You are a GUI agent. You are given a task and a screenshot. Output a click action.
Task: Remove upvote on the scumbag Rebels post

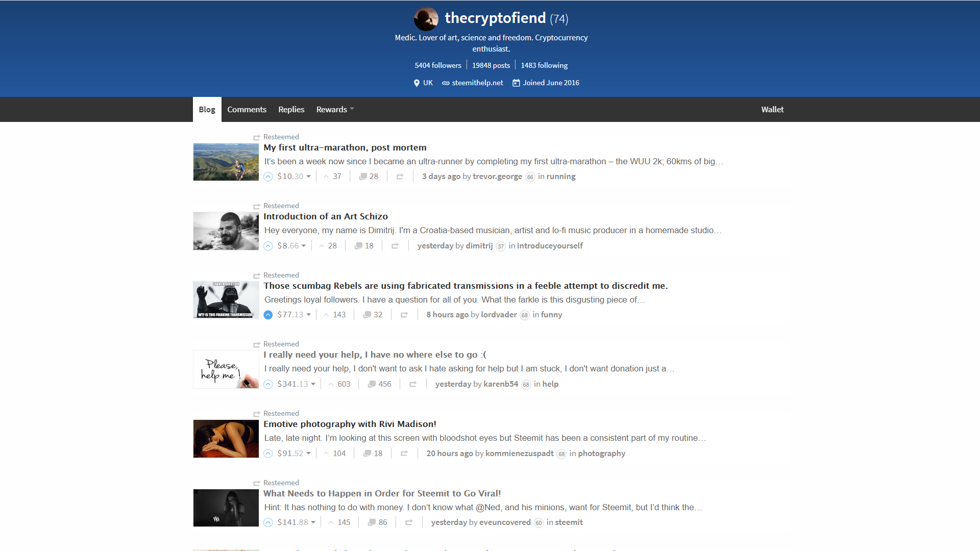(268, 315)
